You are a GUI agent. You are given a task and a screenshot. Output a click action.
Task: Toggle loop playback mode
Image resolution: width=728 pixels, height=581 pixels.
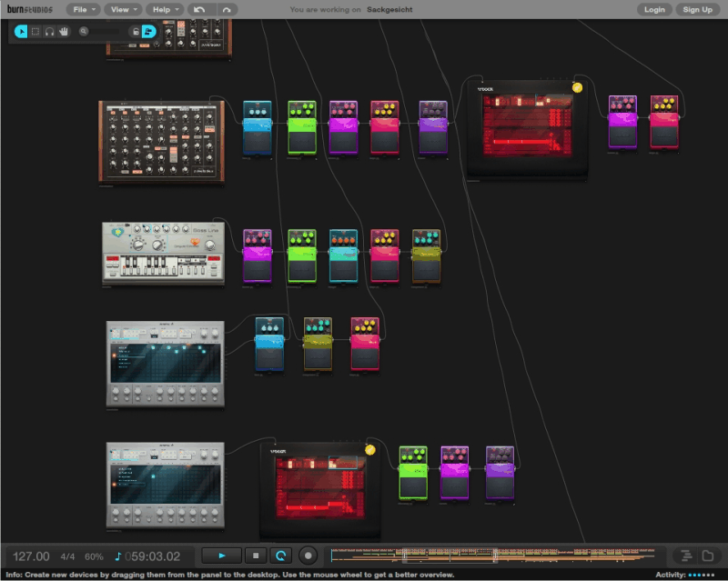pyautogui.click(x=281, y=555)
